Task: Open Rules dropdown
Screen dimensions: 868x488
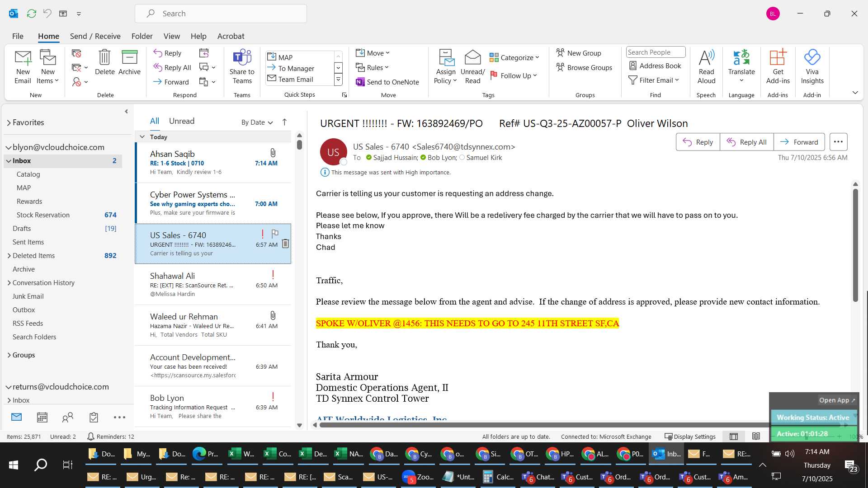Action: click(372, 67)
